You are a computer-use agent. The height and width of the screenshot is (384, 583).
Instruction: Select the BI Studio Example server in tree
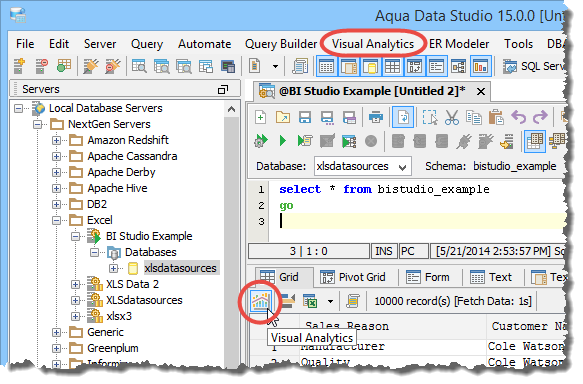click(x=149, y=236)
